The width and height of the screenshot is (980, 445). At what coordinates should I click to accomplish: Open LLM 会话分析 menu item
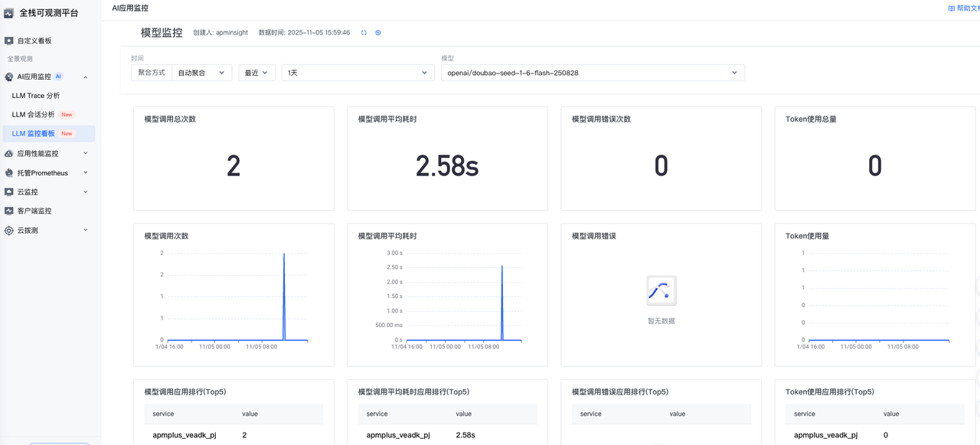34,115
